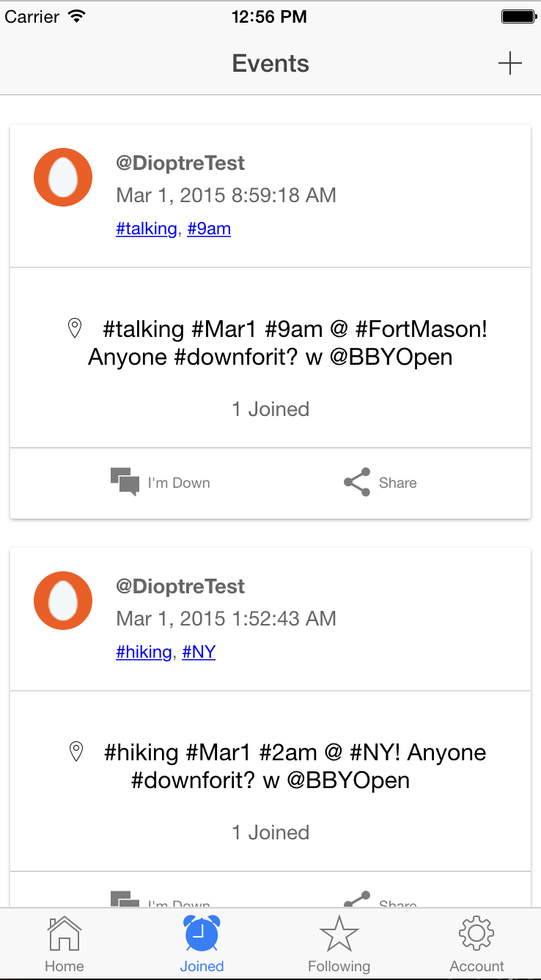This screenshot has height=980, width=541.
Task: Tap the plus icon to add event
Action: 509,64
